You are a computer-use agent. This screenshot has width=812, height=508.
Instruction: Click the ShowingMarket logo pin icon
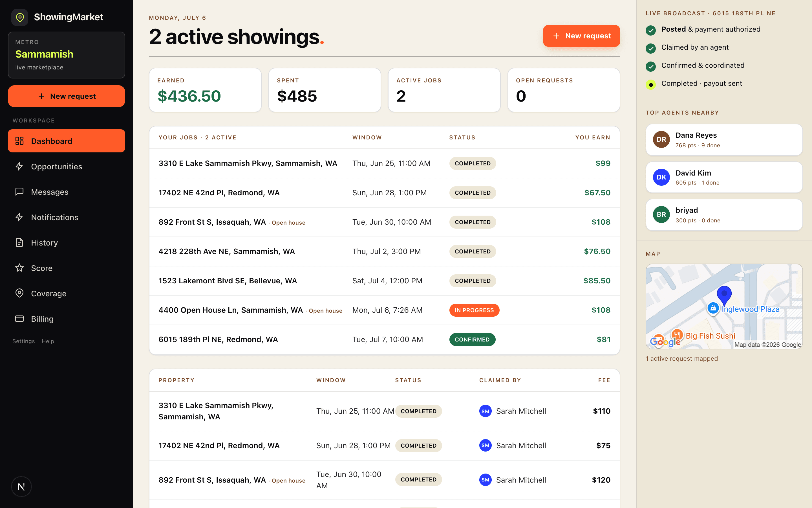click(x=20, y=17)
